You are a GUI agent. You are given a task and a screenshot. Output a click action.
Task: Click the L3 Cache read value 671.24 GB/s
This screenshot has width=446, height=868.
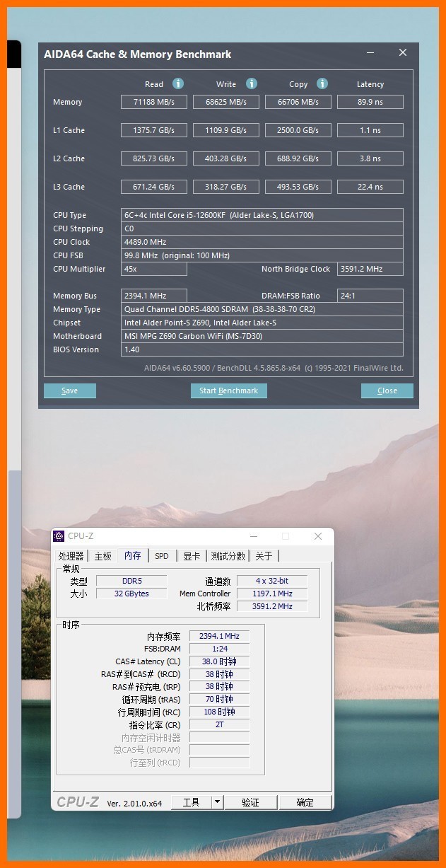pyautogui.click(x=154, y=187)
